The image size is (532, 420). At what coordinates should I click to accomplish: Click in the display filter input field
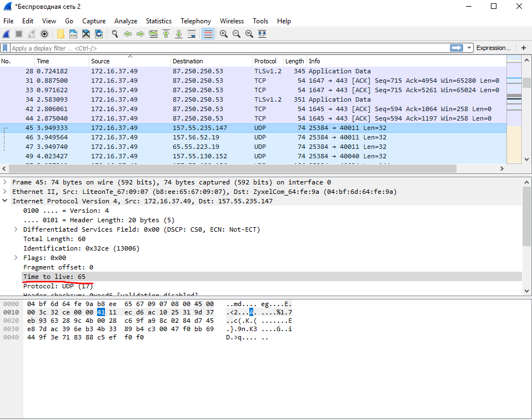[222, 48]
